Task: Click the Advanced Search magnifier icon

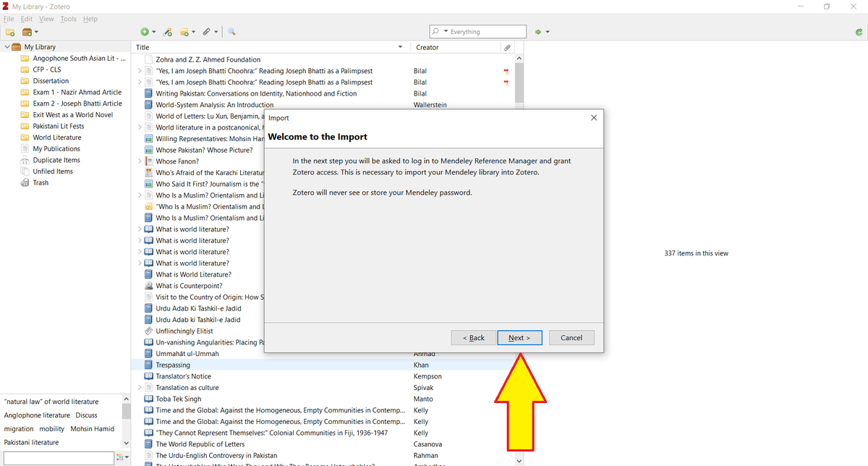Action: (x=231, y=32)
